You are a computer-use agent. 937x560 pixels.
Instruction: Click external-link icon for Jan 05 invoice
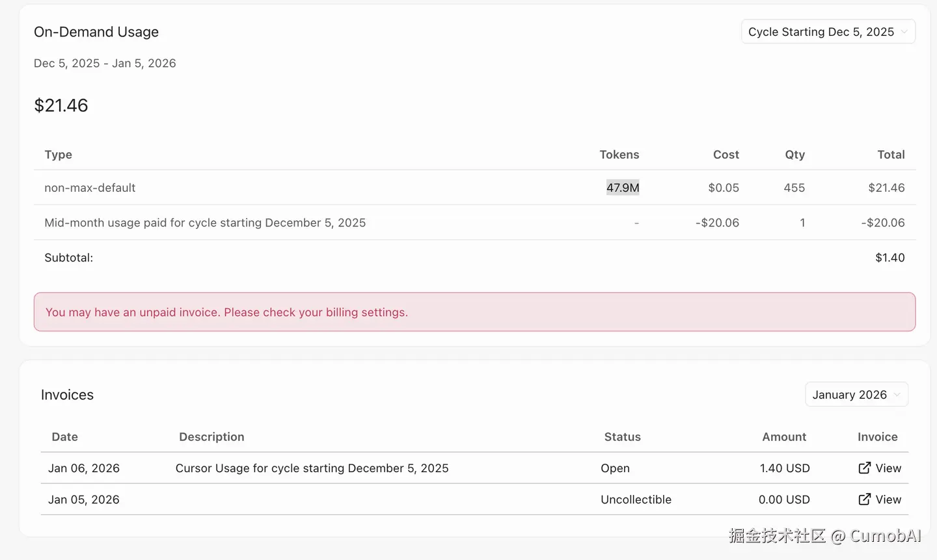[x=864, y=499]
